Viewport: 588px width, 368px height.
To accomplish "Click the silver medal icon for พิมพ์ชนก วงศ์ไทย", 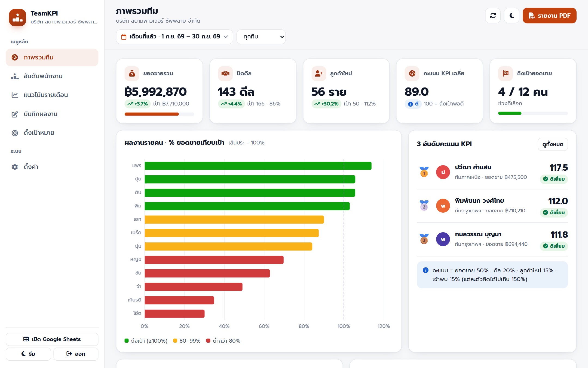I will 424,206.
